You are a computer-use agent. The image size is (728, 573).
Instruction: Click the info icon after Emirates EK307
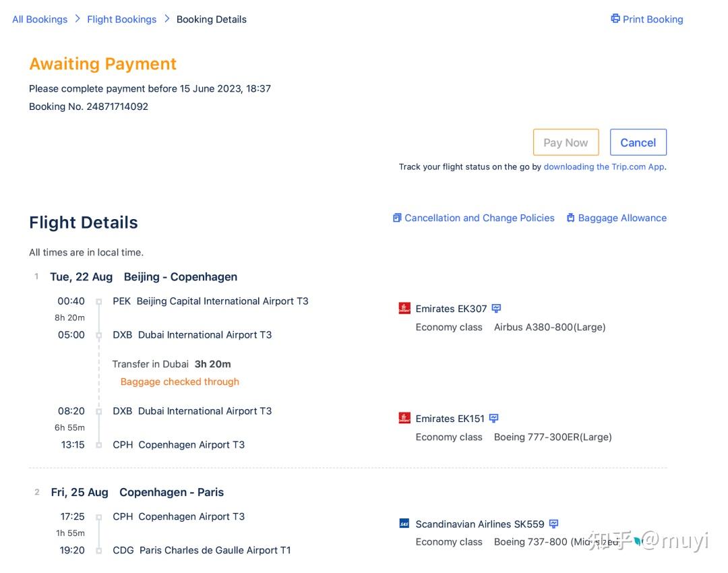496,309
